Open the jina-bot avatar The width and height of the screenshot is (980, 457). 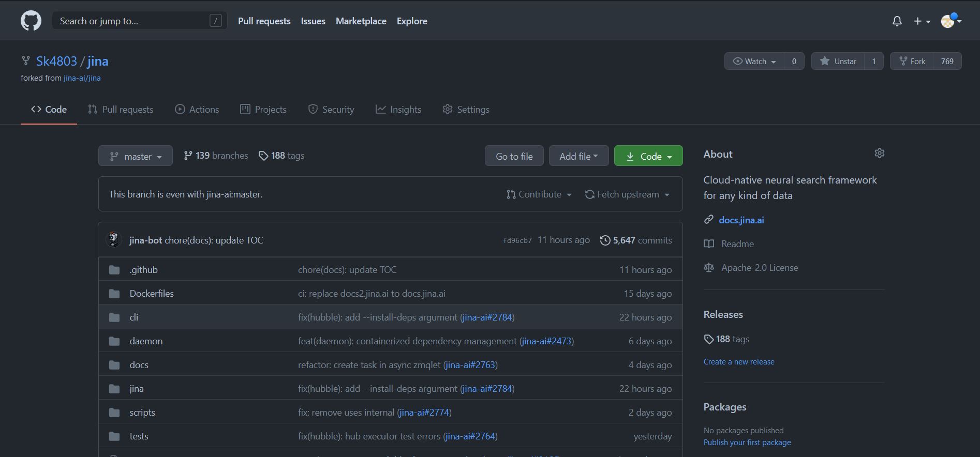(x=114, y=239)
